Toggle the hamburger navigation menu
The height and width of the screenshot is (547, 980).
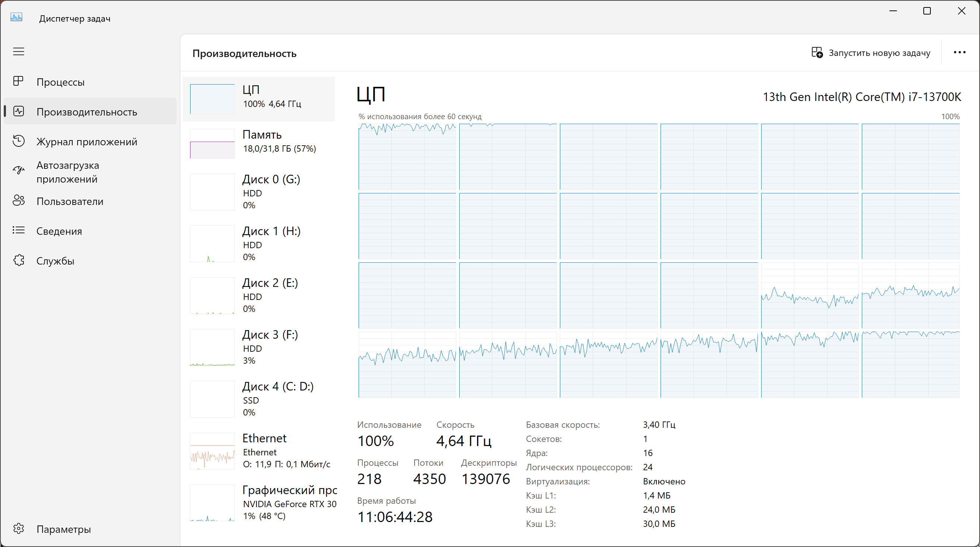pos(18,51)
